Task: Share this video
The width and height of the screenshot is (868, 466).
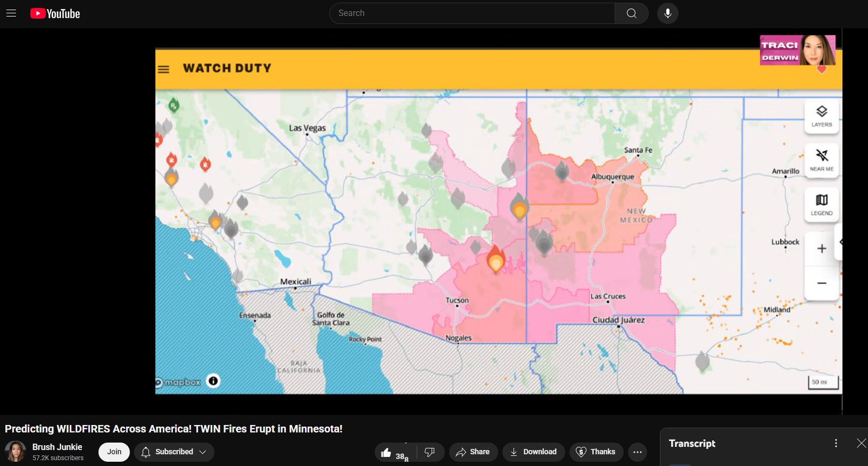Action: pos(473,452)
